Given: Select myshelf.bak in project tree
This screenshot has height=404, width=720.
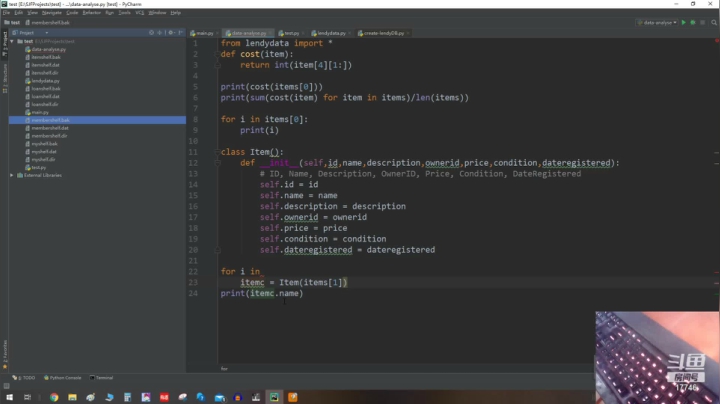Looking at the screenshot, I should click(x=45, y=144).
